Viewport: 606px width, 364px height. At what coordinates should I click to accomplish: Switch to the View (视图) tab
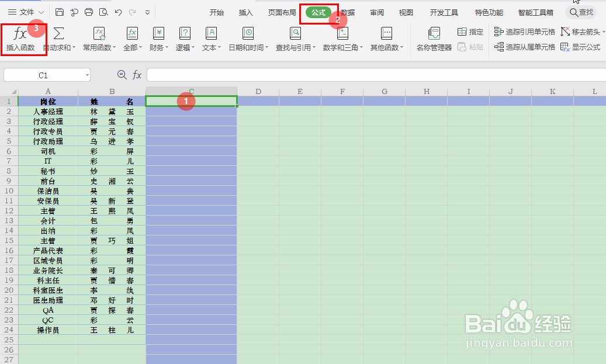click(x=406, y=12)
